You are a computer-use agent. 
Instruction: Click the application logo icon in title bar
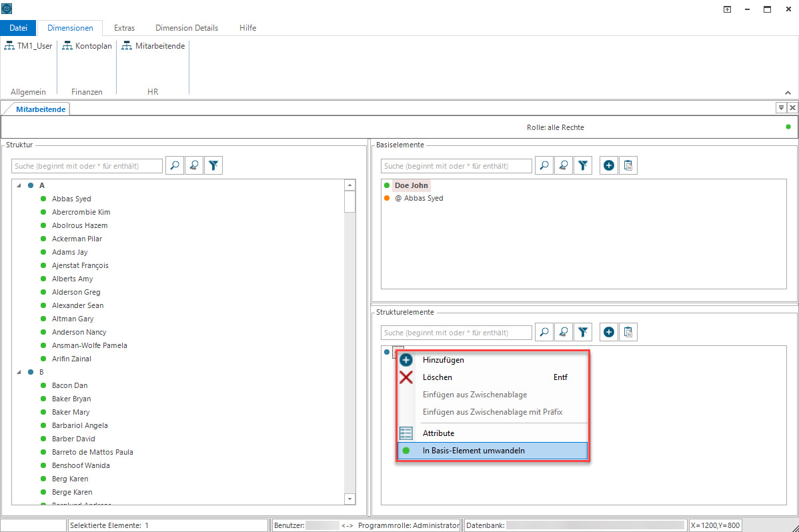[x=7, y=9]
